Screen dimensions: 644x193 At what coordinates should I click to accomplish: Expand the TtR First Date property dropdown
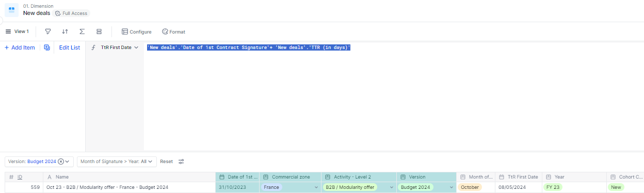click(x=136, y=47)
